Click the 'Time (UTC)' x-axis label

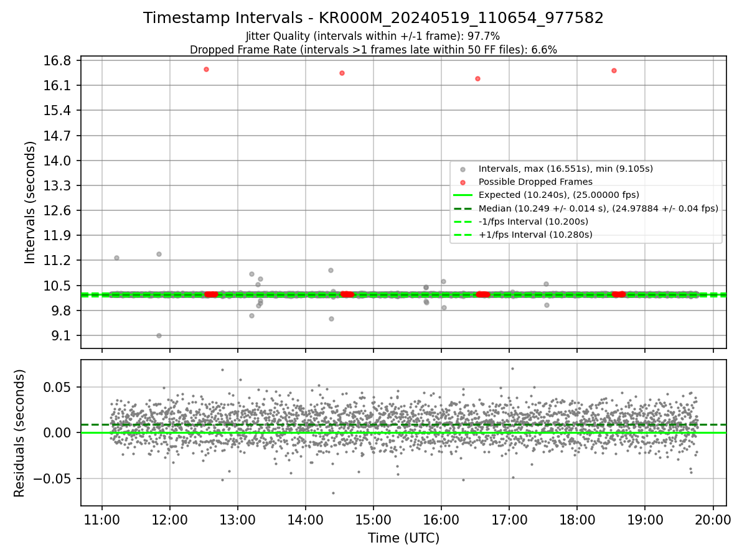(403, 538)
